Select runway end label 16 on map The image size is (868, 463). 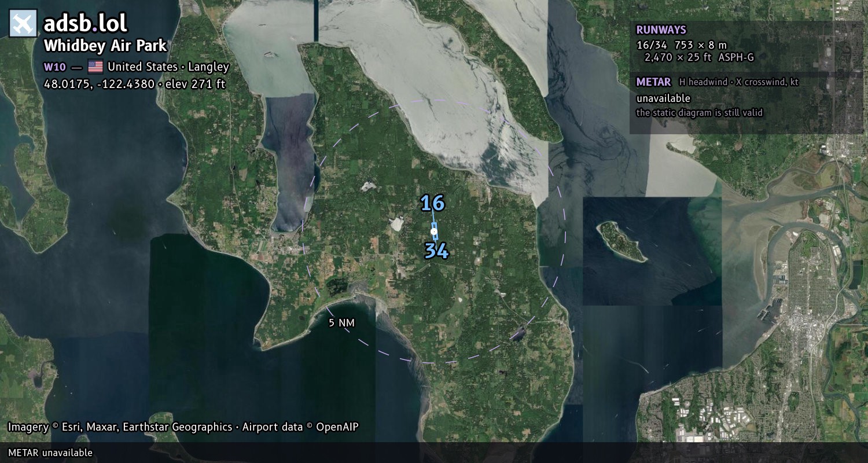coord(432,203)
